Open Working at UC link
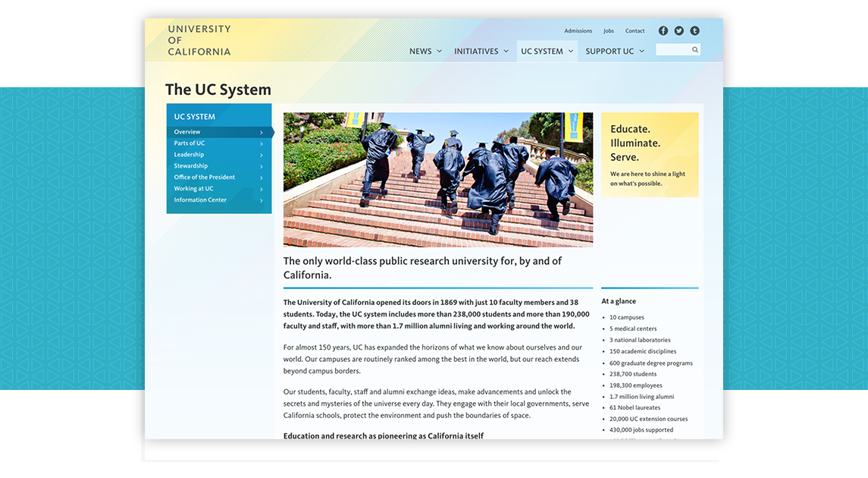The width and height of the screenshot is (868, 478). 193,188
